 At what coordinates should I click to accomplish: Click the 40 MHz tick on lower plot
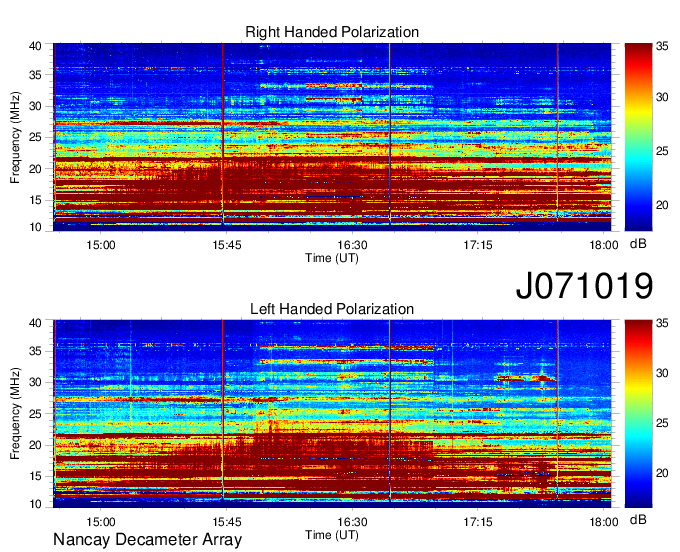click(x=36, y=323)
